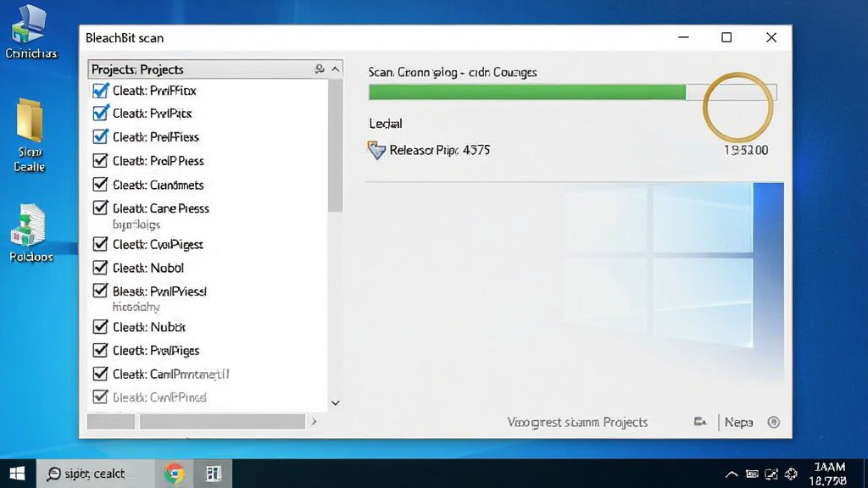Uncheck the Cleatk: PwlPitx checkbox
Viewport: 868px width, 488px height.
click(x=100, y=113)
